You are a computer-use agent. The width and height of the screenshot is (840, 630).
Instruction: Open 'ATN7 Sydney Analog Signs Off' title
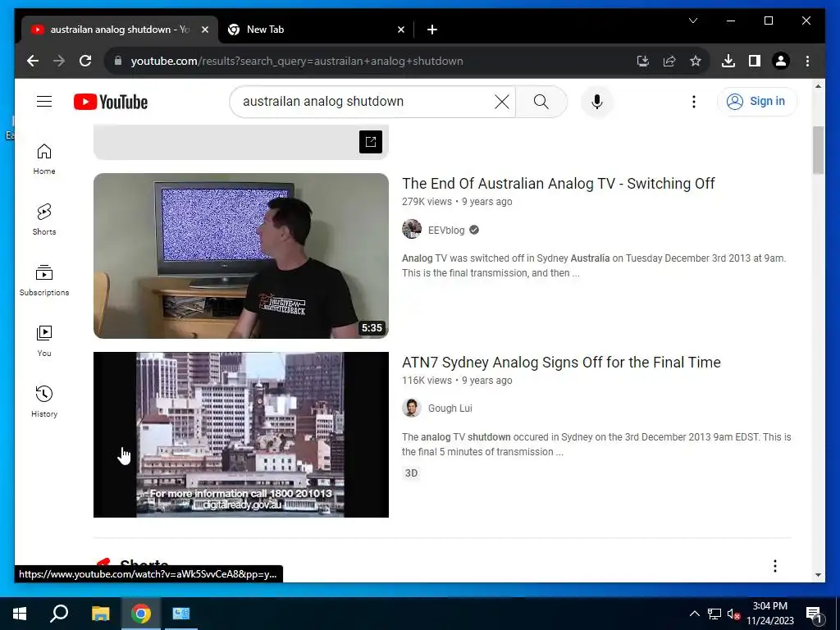pos(561,363)
